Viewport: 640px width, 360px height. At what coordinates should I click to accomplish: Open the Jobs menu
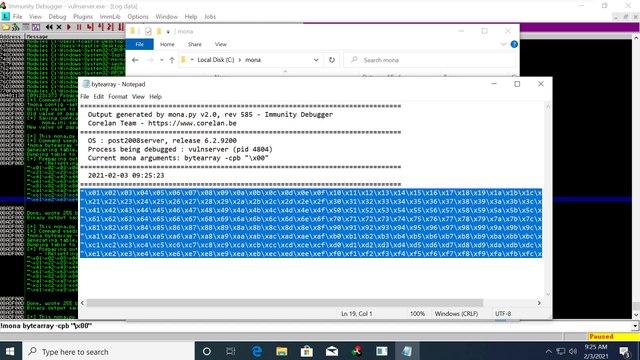[x=210, y=17]
